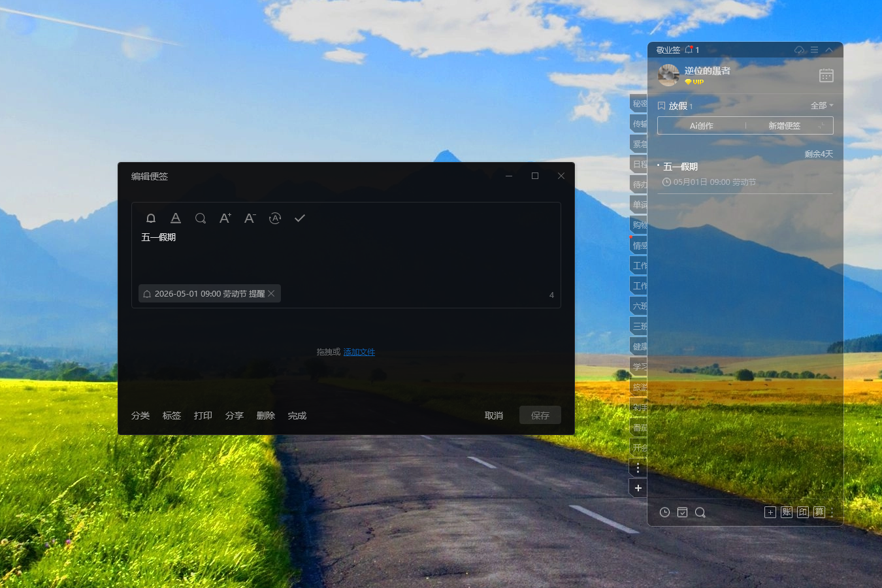Expand the 全部 filter dropdown
The width and height of the screenshot is (882, 588).
tap(822, 106)
